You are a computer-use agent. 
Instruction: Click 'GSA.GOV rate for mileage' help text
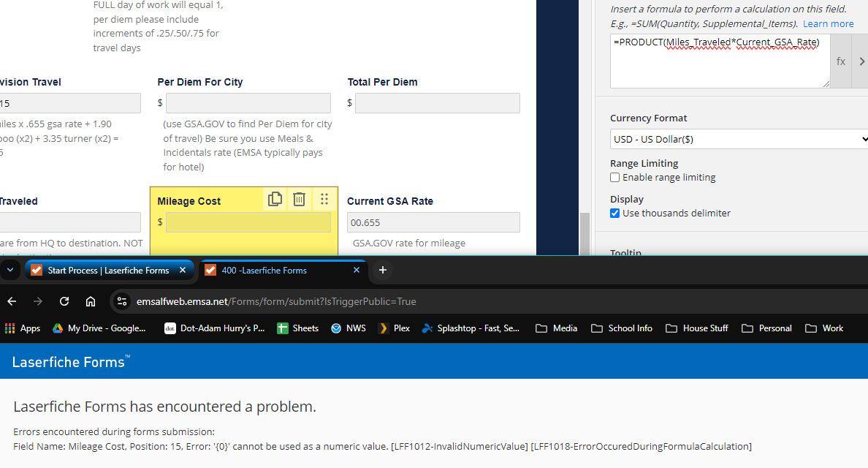409,243
